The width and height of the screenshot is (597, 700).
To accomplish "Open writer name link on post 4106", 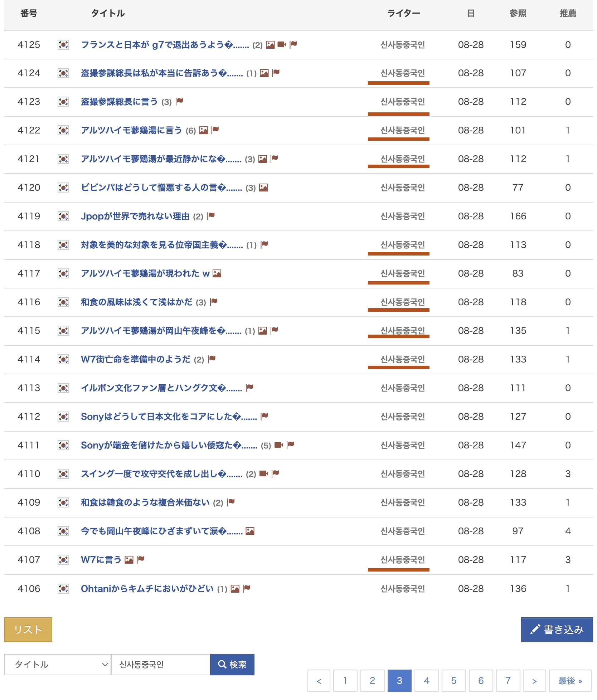I will coord(402,589).
